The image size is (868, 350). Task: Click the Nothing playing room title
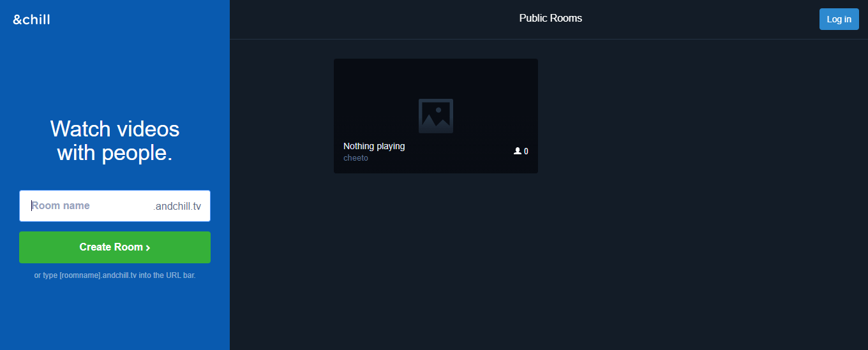[x=374, y=146]
